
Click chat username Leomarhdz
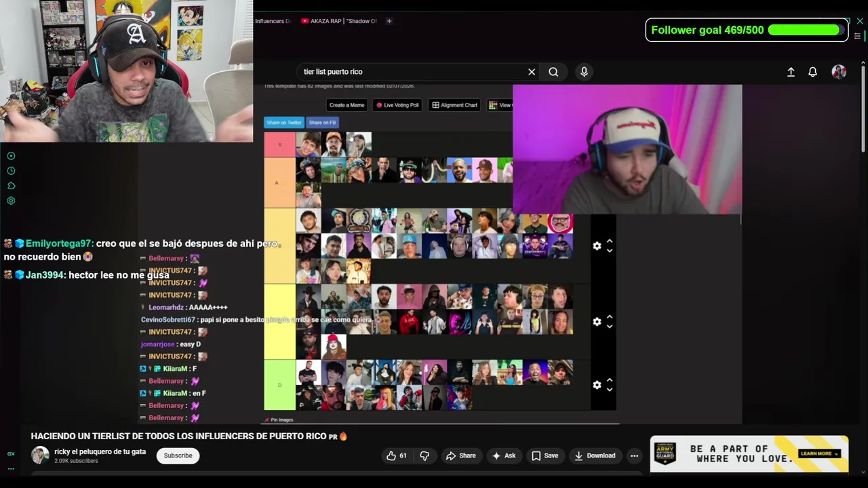(x=167, y=307)
